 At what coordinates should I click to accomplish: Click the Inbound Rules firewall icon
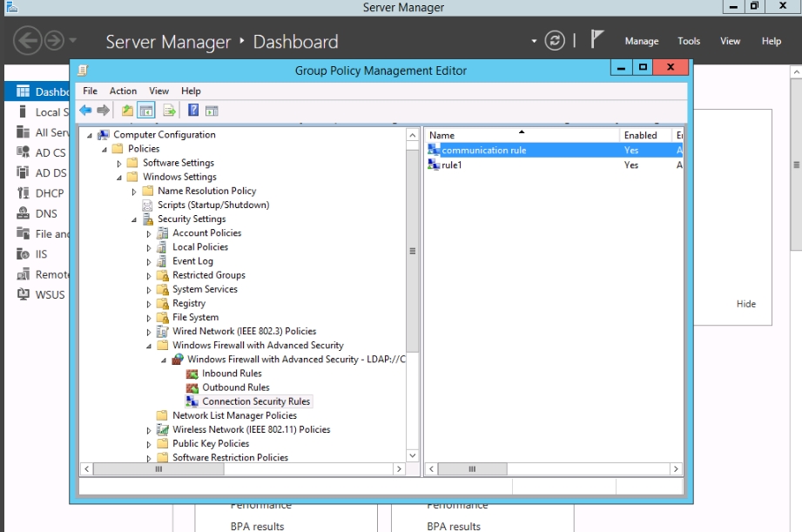(192, 374)
